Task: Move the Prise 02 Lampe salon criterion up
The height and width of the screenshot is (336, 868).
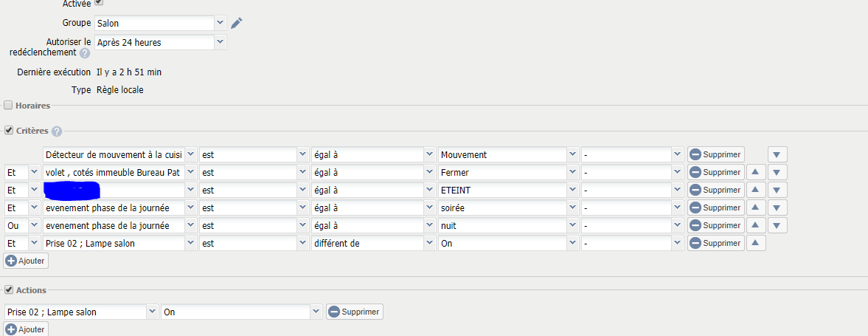Action: click(756, 243)
